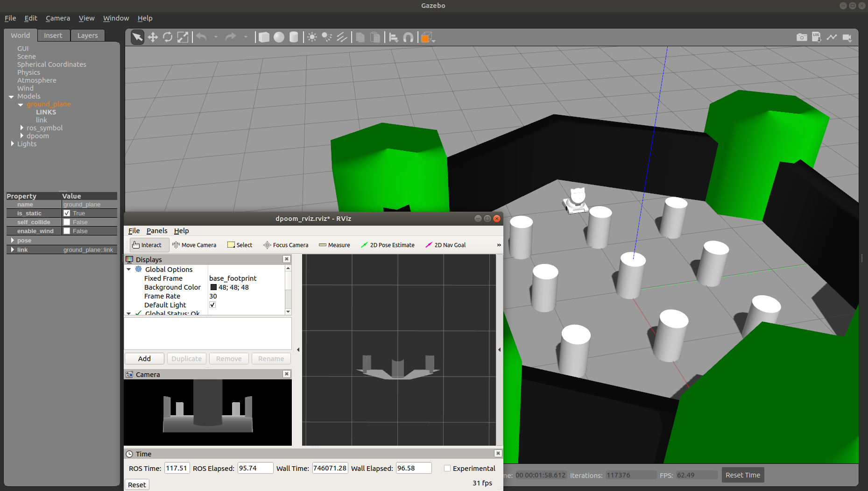868x491 pixels.
Task: Open the orange view angle cube
Action: (426, 37)
